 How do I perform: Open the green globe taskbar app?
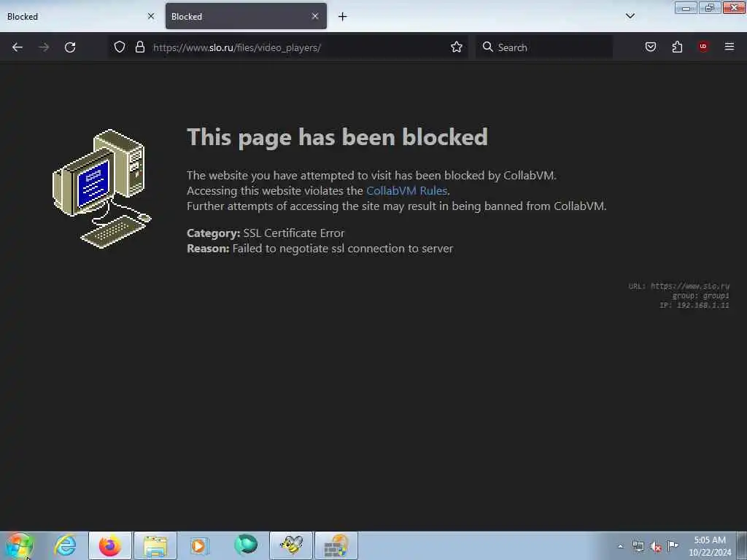point(246,545)
